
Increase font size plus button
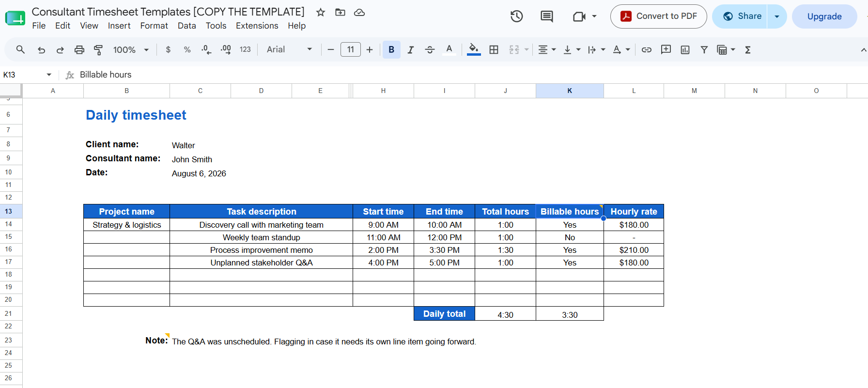click(x=370, y=49)
